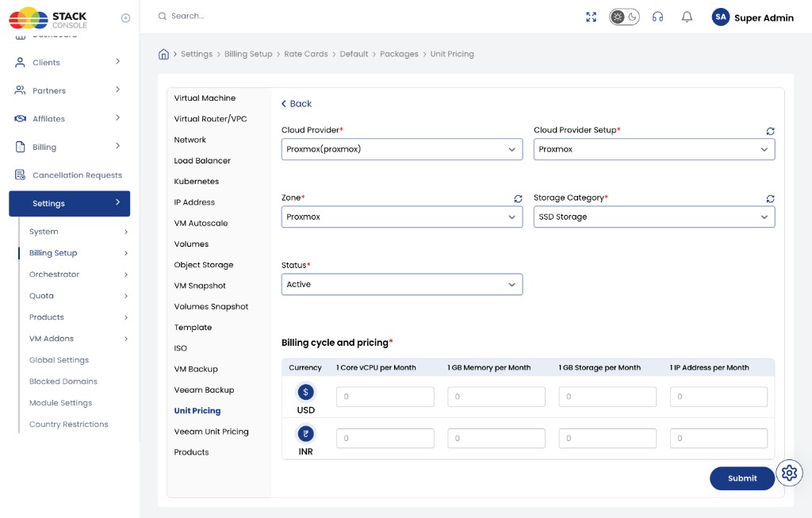This screenshot has width=812, height=518.
Task: Open Global Settings submenu item
Action: 59,360
